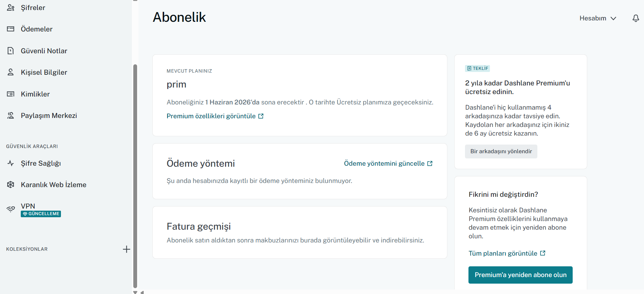This screenshot has width=644, height=294.
Task: Open the Kimlikler ID card icon
Action: 11,94
